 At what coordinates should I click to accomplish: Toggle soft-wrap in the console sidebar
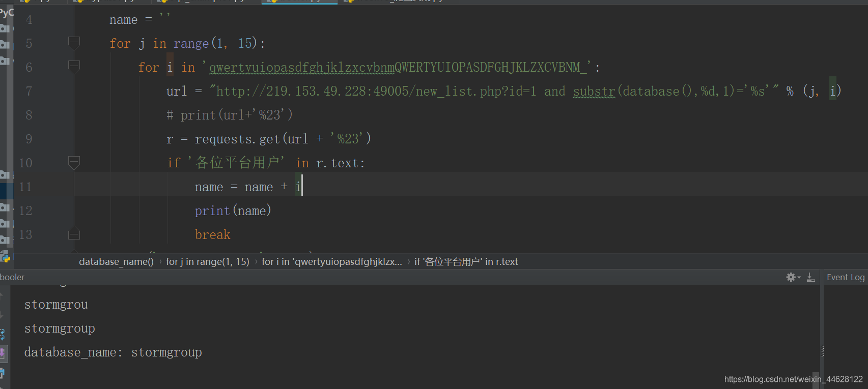point(3,334)
